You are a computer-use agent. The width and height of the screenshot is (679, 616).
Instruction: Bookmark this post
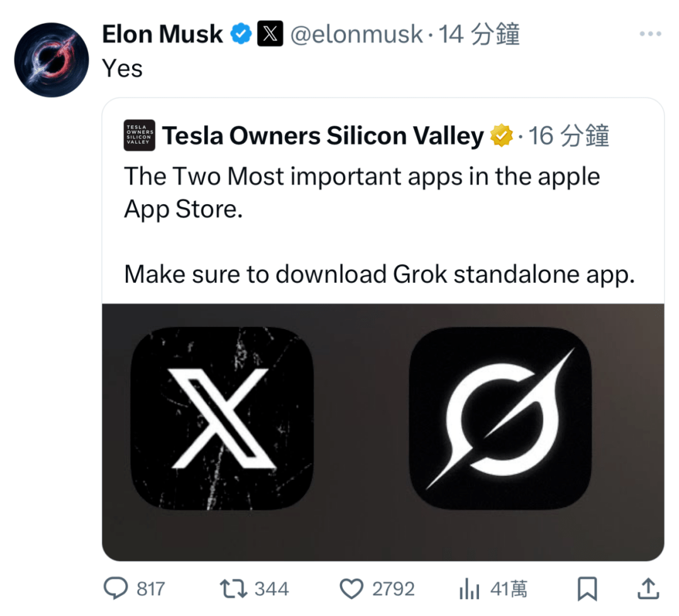tap(587, 589)
